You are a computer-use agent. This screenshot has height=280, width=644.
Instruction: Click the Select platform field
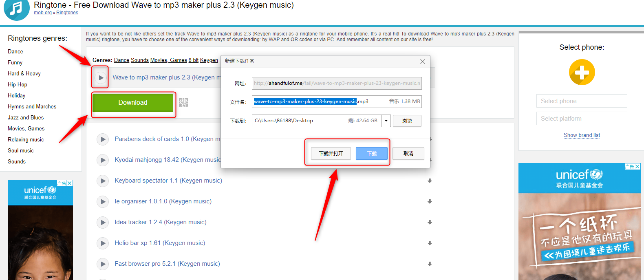click(x=582, y=119)
